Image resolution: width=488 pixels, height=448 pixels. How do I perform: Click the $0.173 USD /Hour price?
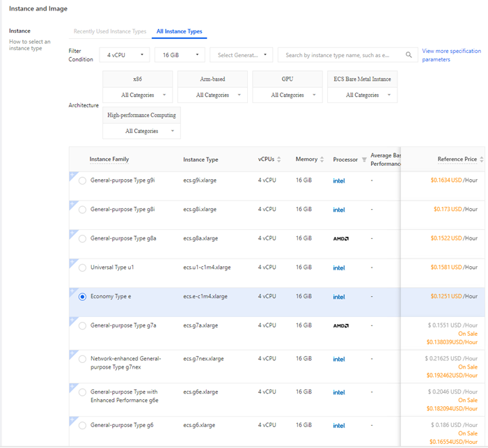point(456,209)
